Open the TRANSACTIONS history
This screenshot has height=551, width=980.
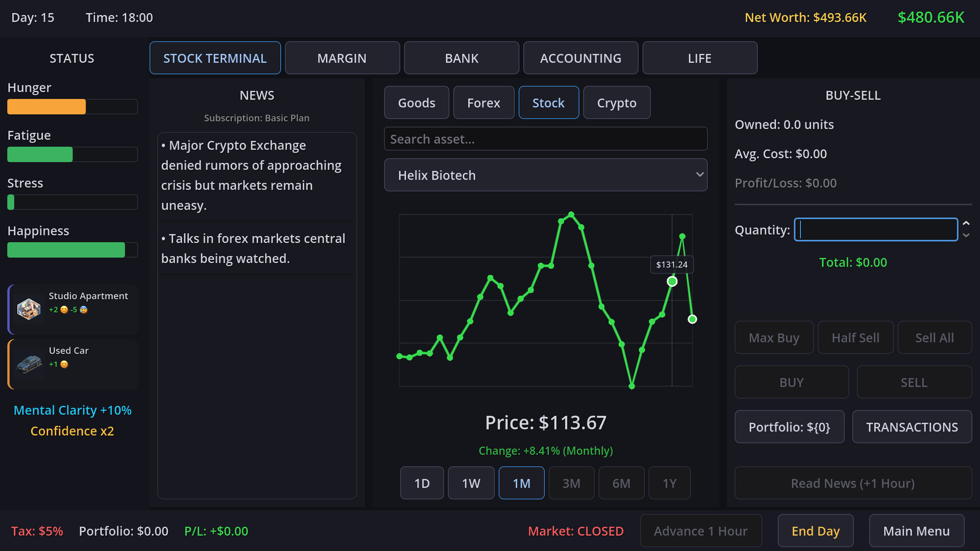coord(912,427)
